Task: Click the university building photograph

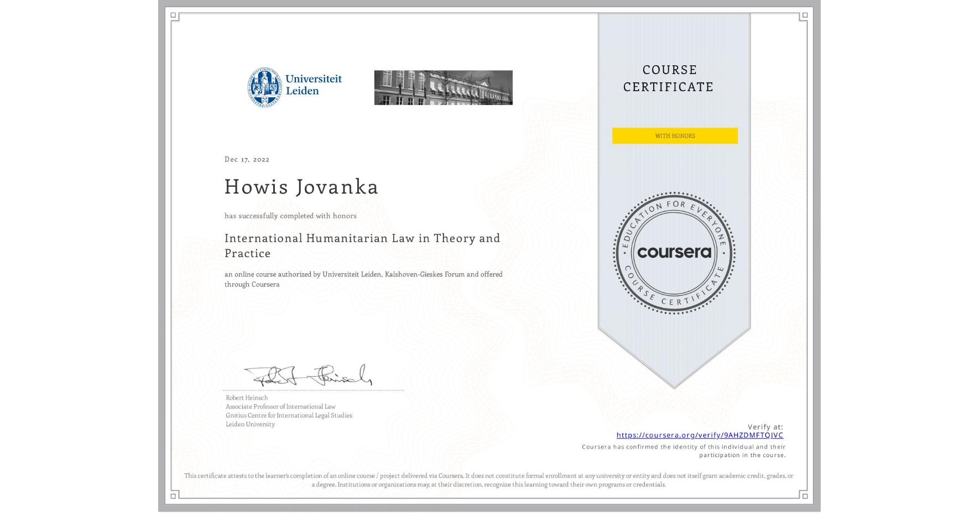Action: coord(442,87)
